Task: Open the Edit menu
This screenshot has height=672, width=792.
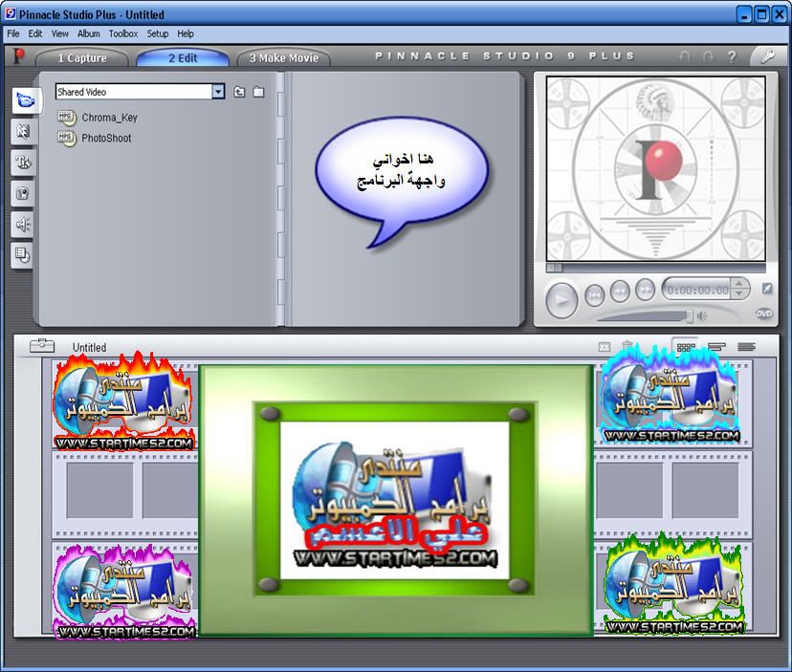Action: [34, 33]
